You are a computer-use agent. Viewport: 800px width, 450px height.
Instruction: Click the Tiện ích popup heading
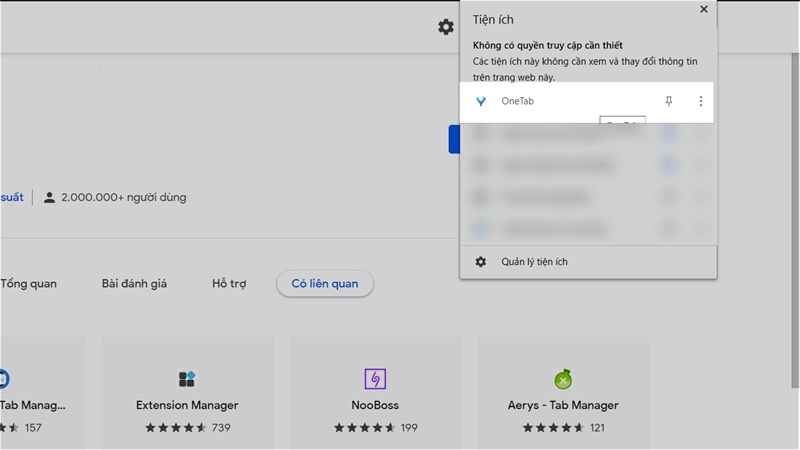point(493,20)
